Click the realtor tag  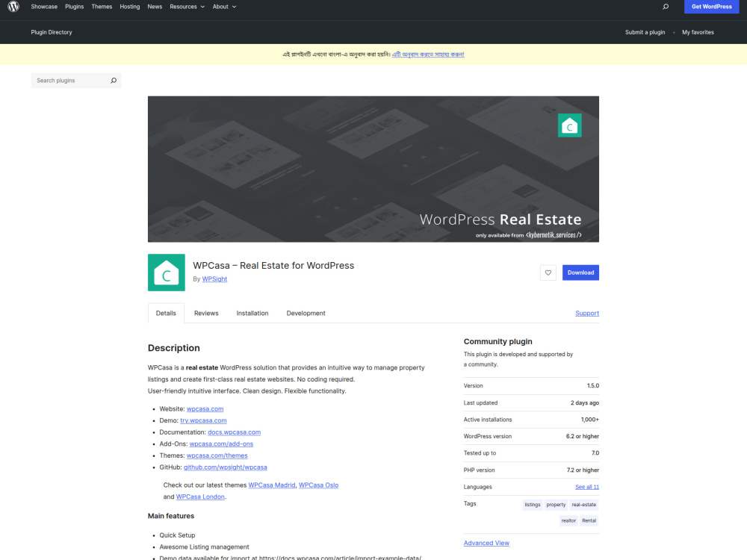568,521
